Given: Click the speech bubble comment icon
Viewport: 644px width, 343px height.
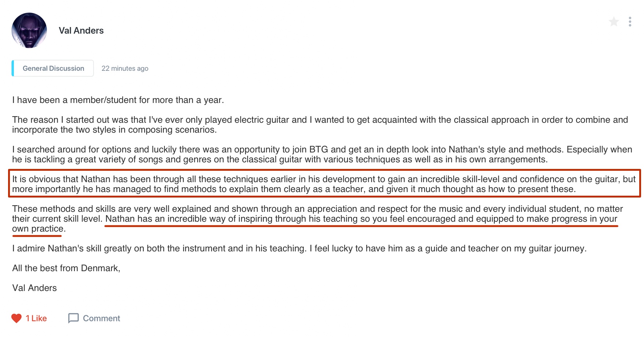Looking at the screenshot, I should point(73,318).
